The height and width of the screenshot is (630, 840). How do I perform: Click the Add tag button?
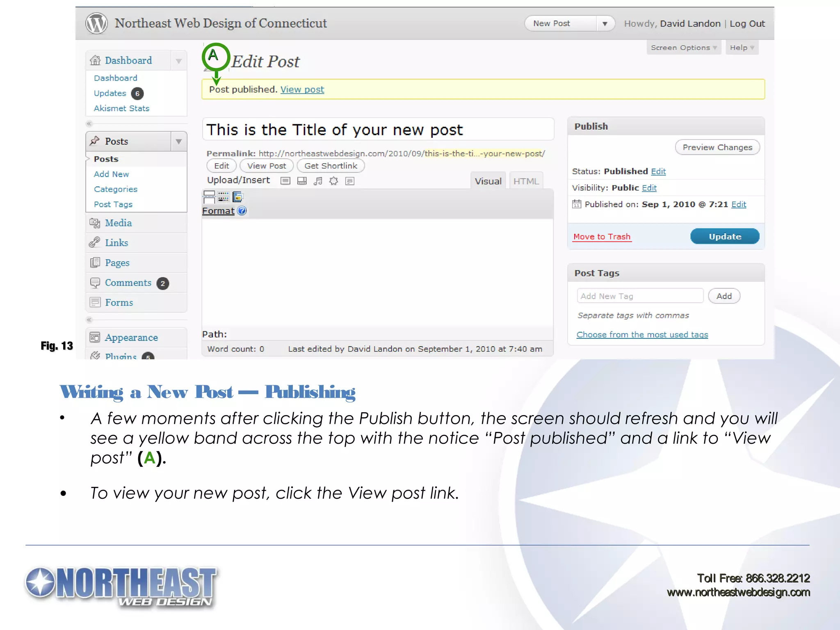(724, 296)
